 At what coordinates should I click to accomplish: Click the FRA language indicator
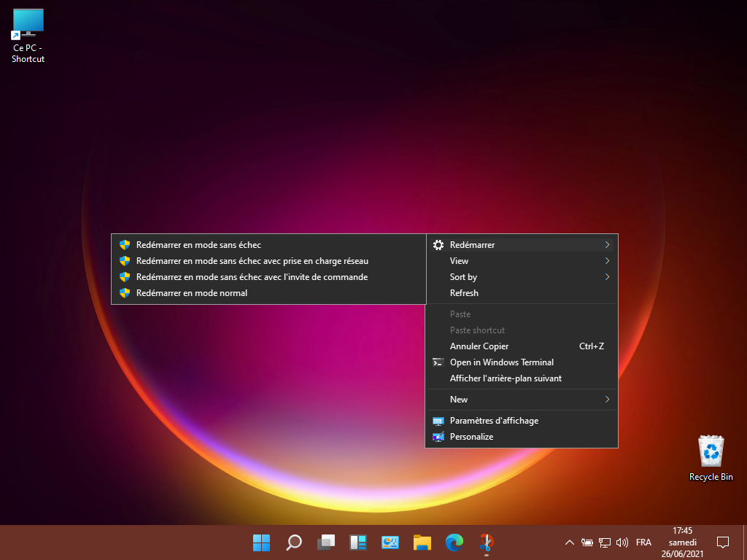[643, 542]
